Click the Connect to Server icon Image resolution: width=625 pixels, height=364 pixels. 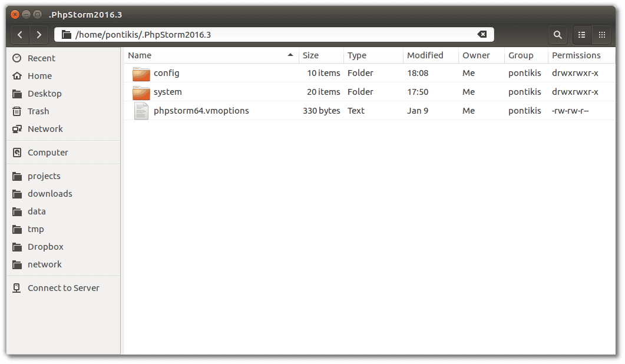(16, 288)
